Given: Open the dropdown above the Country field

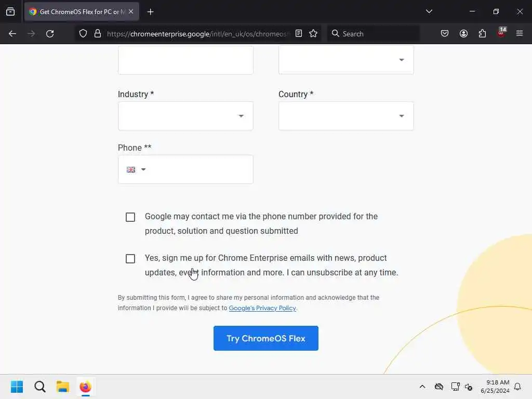Looking at the screenshot, I should (346, 60).
